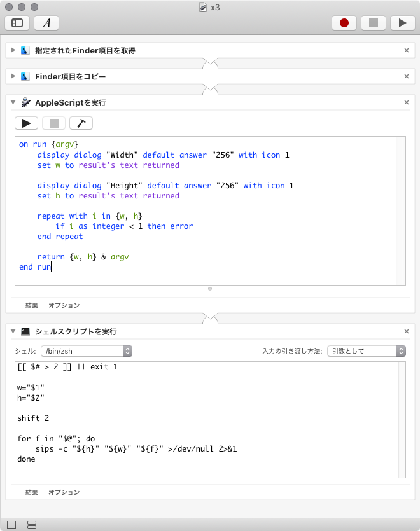Click the 'sips -c' command line
The width and height of the screenshot is (420, 531).
(136, 449)
